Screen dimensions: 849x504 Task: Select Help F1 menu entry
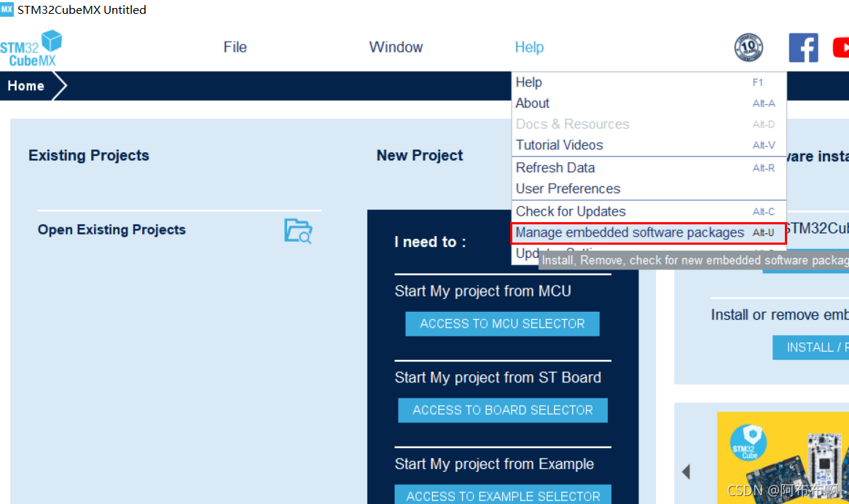649,82
